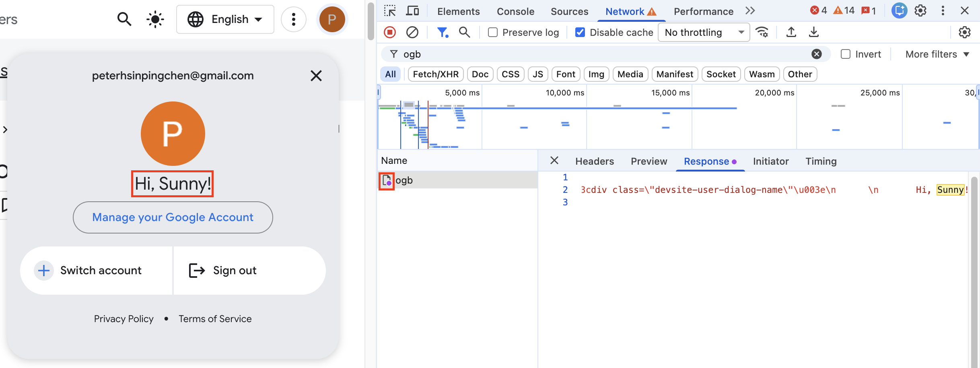Open the DevTools kebab menu
The height and width of the screenshot is (368, 980).
pos(943,11)
